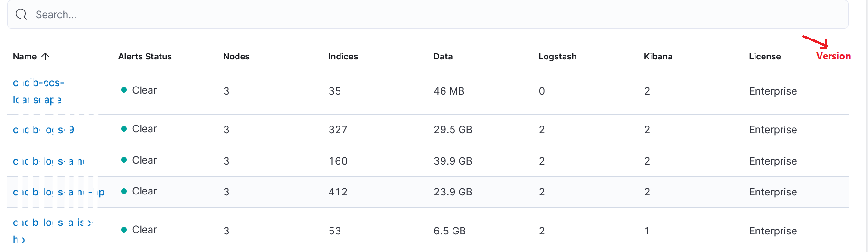The image size is (868, 252).
Task: Open the cluster link with 160 indices
Action: pos(48,161)
